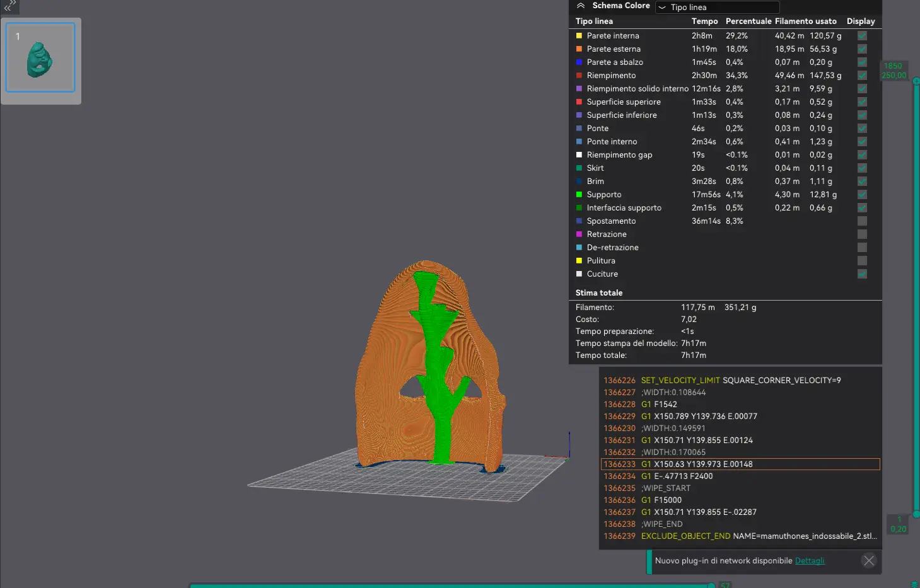Toggle Riempimento solido interno visibility
This screenshot has width=920, height=588.
pyautogui.click(x=862, y=89)
